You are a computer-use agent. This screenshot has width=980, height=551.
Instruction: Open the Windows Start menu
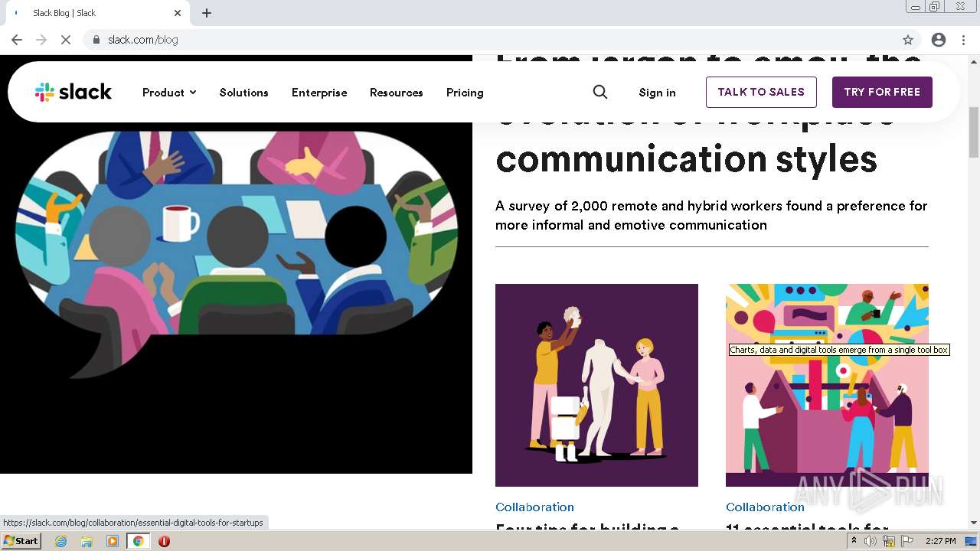point(21,540)
